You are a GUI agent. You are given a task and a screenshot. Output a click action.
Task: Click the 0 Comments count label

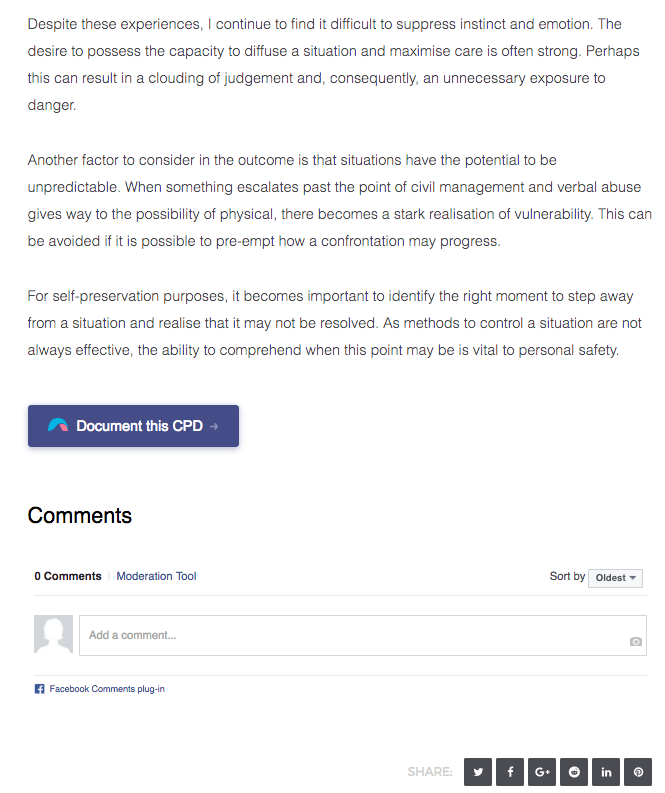click(68, 576)
